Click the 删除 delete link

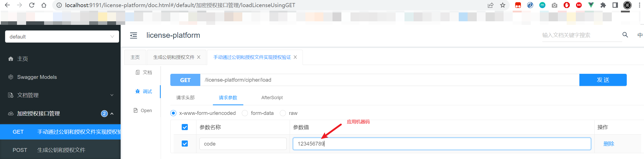(609, 144)
